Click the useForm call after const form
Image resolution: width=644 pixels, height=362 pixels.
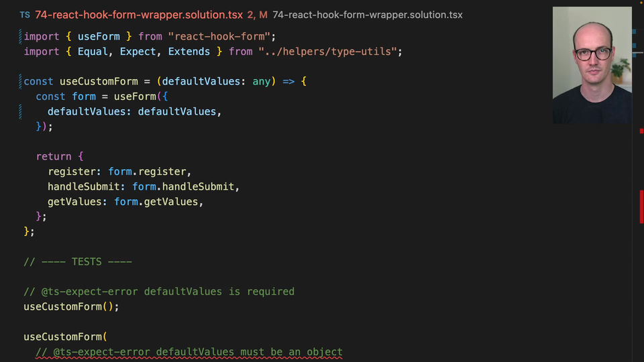tap(131, 97)
